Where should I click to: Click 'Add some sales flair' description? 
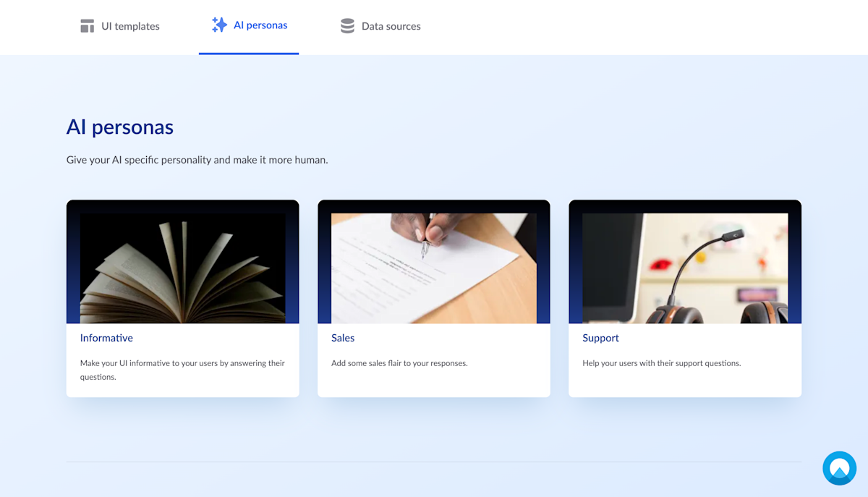coord(399,363)
